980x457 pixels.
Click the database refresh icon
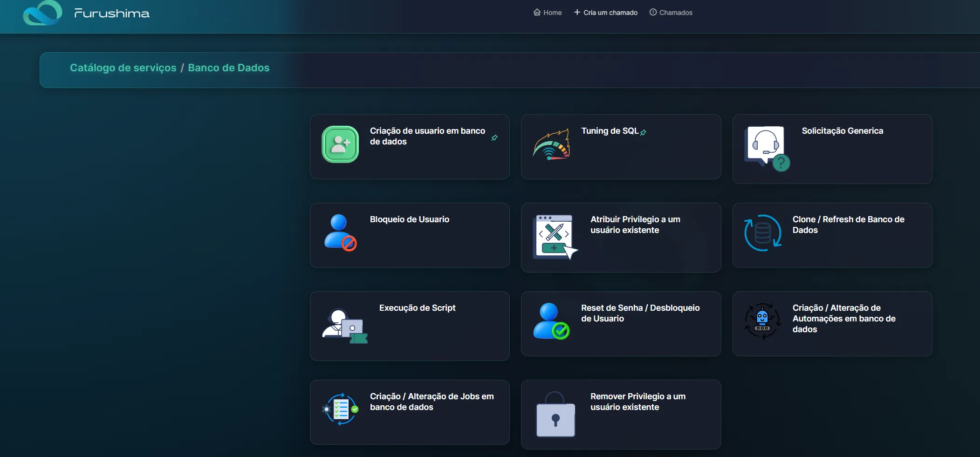(763, 233)
